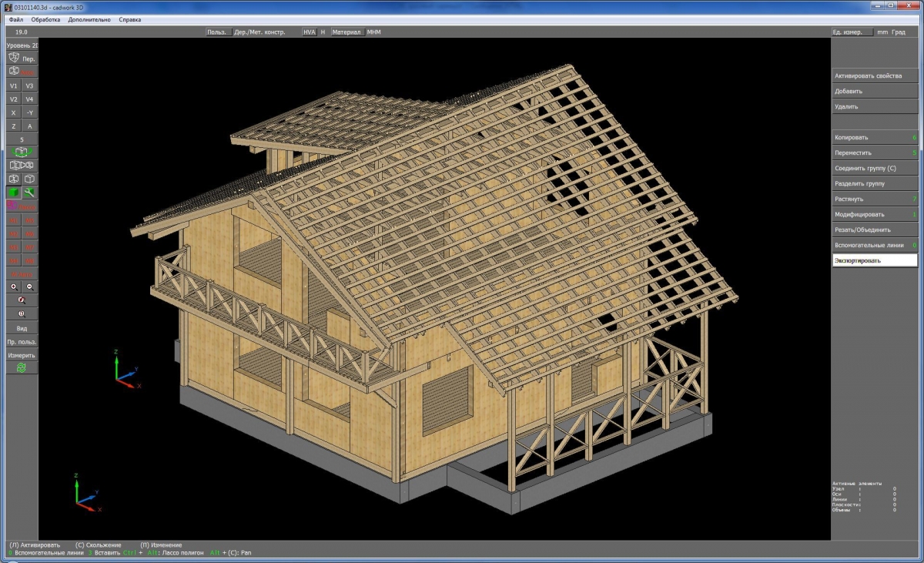Viewport: 924px width, 563px height.
Task: Click the rotate view cube icon
Action: click(x=22, y=152)
